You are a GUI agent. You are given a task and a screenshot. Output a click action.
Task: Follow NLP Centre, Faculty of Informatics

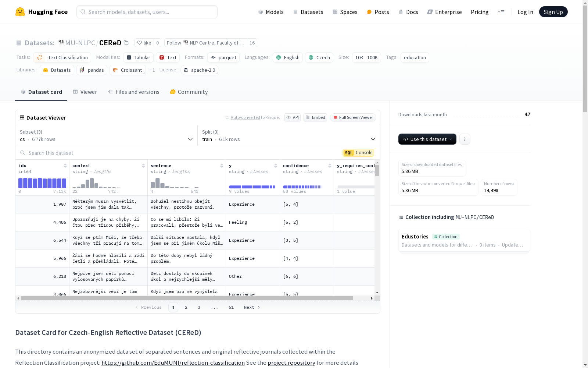[206, 43]
